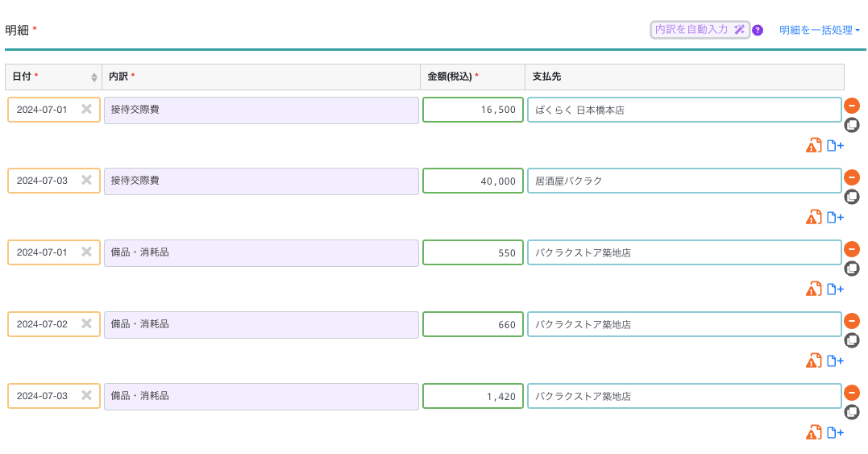Screen dimensions: 868x454
Task: Edit the 16,500 amount field
Action: coord(473,110)
